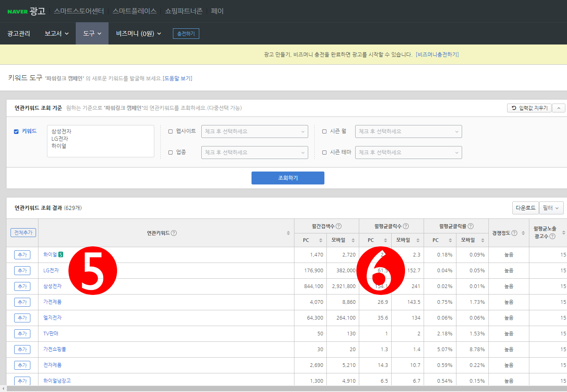Click help icon next to 월평균노출 광고수
This screenshot has width=567, height=392.
pos(552,236)
